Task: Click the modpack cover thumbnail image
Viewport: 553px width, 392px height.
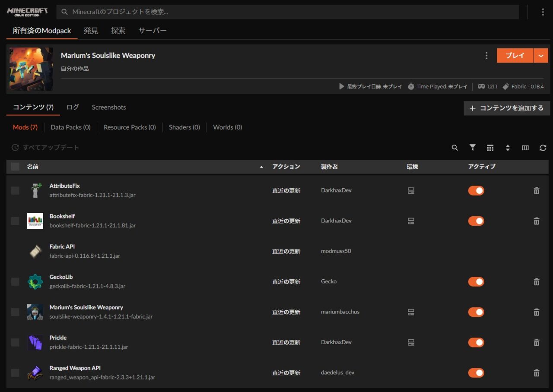Action: coord(31,69)
